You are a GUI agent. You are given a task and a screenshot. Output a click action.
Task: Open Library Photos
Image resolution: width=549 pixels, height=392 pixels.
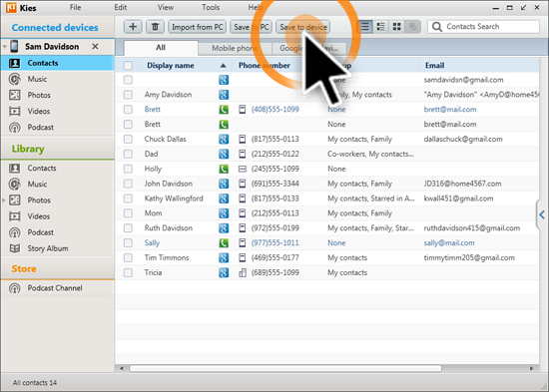point(39,200)
